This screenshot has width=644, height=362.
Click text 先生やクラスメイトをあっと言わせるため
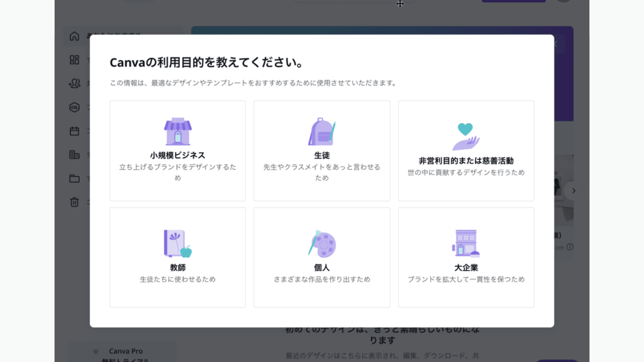(x=322, y=172)
